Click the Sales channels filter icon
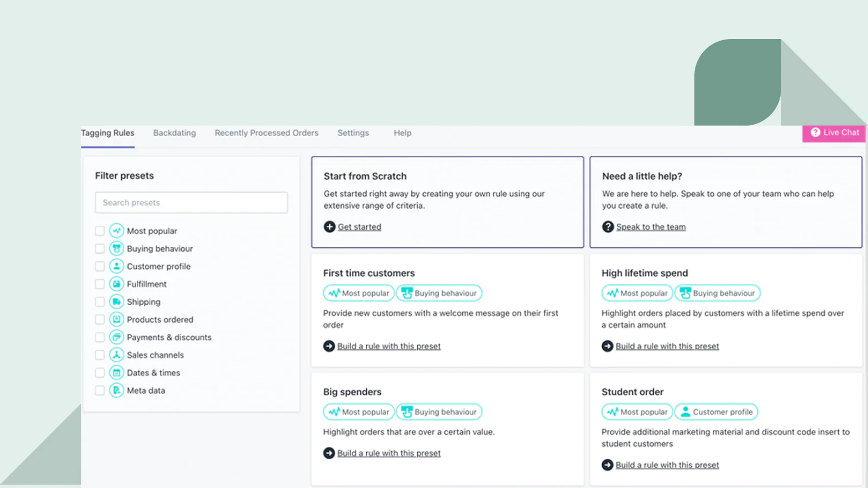The width and height of the screenshot is (868, 488). (117, 355)
